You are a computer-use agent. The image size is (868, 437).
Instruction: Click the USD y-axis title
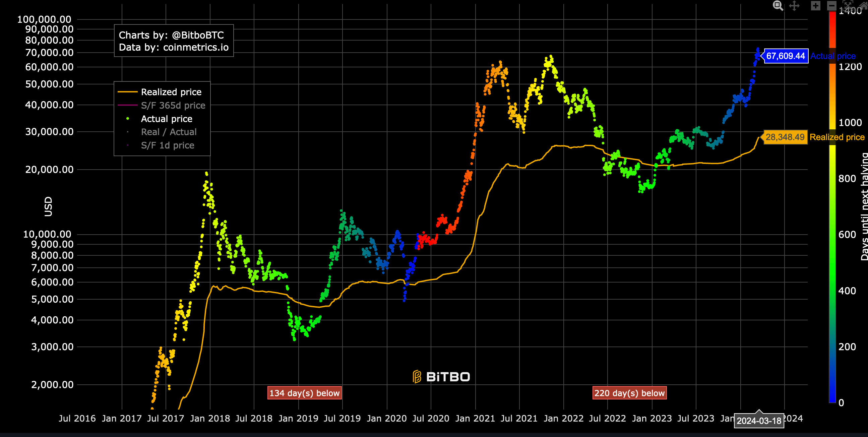49,206
